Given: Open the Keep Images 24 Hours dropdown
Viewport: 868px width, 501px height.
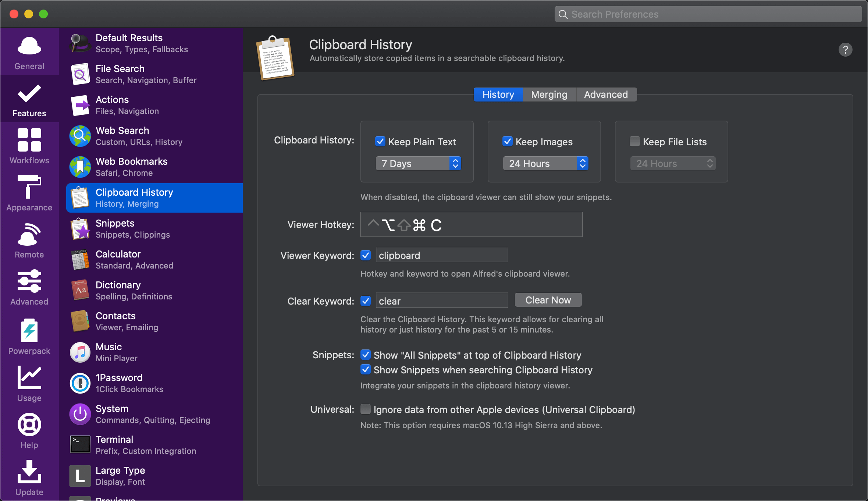Looking at the screenshot, I should click(x=546, y=163).
